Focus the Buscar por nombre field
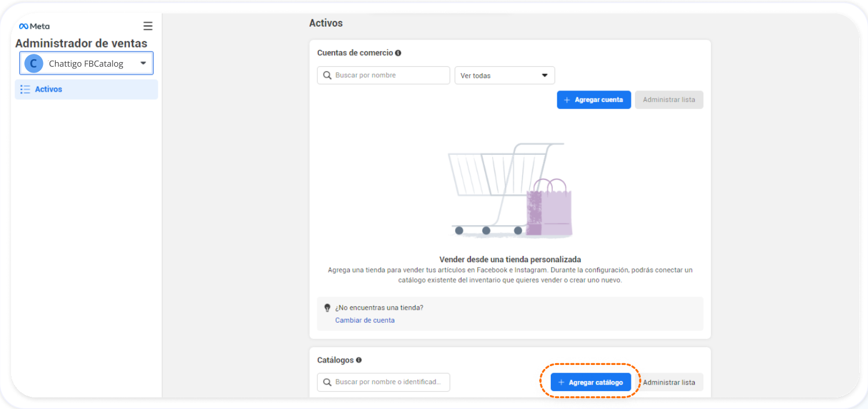Screen dimensions: 868x409 [x=390, y=75]
